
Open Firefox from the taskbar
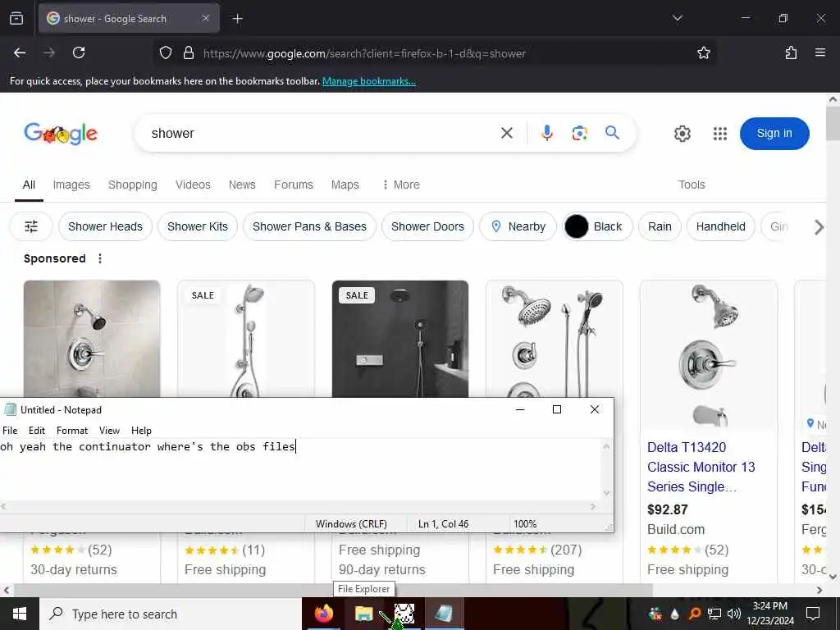click(x=323, y=614)
